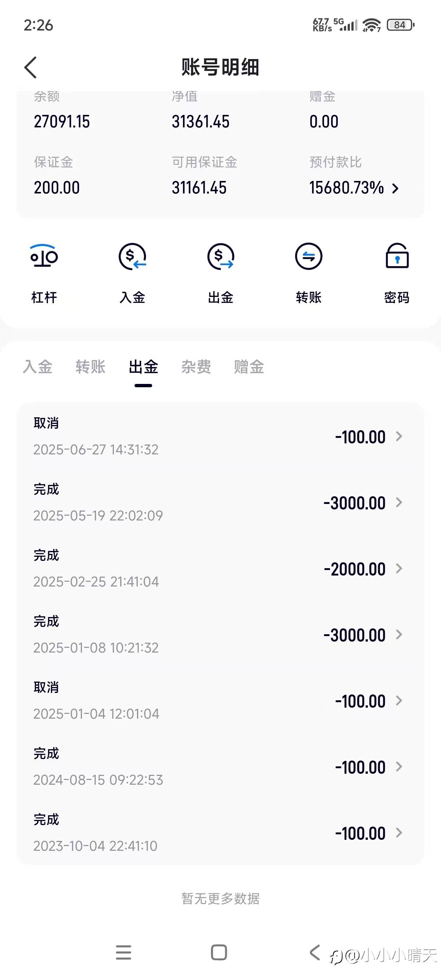Expand the 2025-02-25 -2000.00 withdrawal chevron
The width and height of the screenshot is (441, 980).
point(399,569)
